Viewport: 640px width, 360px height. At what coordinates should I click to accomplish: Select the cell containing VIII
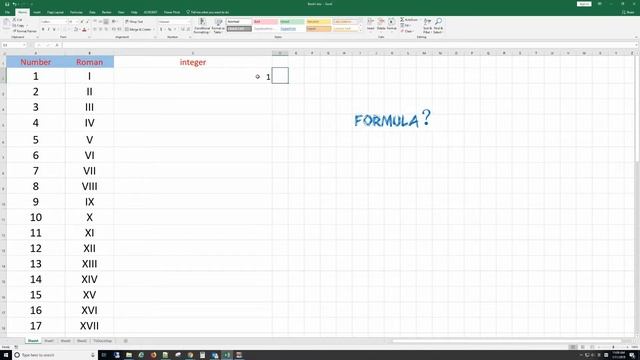click(89, 186)
